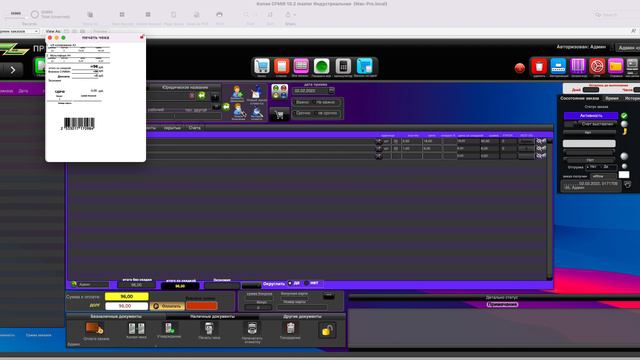Click the green checkmark beside Активность status

click(624, 116)
